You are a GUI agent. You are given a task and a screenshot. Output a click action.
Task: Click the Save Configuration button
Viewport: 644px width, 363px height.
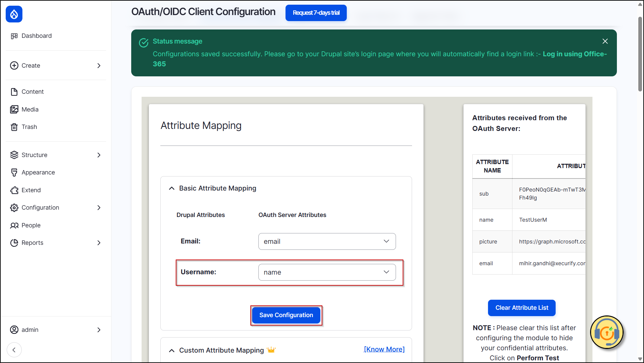pyautogui.click(x=286, y=315)
